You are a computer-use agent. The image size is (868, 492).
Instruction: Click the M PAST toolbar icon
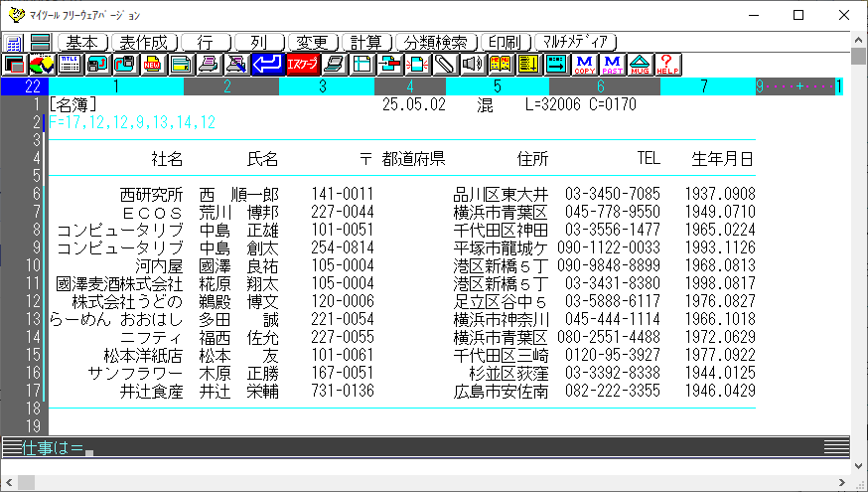(x=613, y=65)
